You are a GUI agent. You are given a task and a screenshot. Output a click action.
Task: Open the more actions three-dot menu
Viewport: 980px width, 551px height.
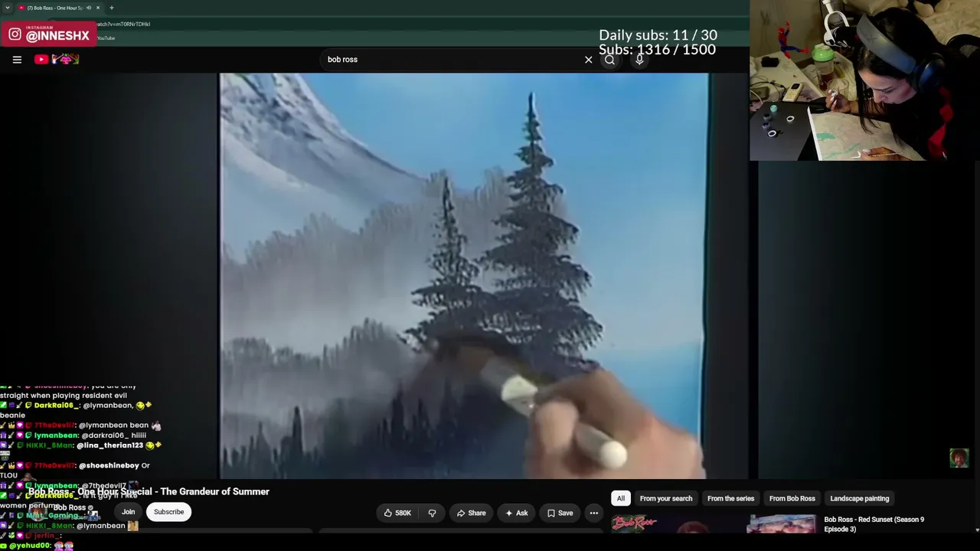click(593, 513)
